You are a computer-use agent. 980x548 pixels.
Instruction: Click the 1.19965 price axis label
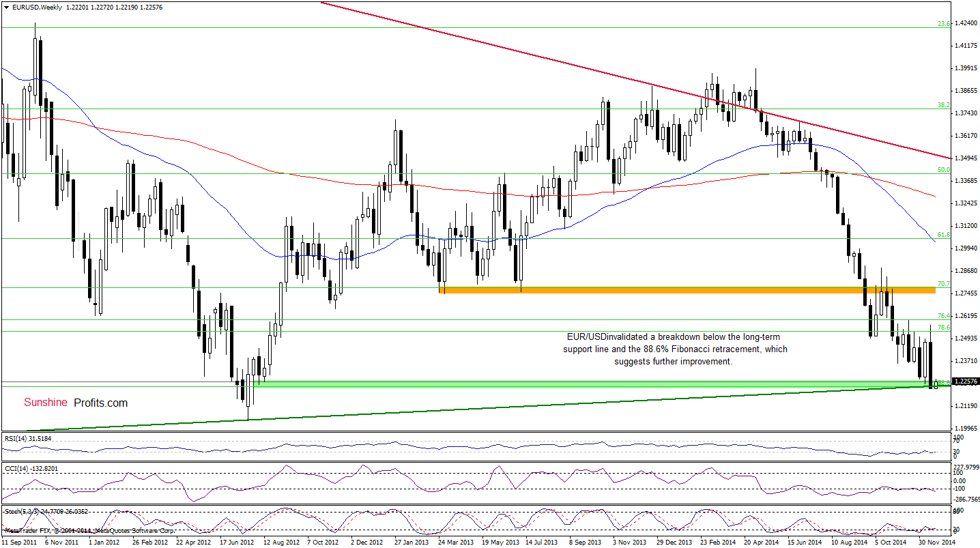(966, 429)
